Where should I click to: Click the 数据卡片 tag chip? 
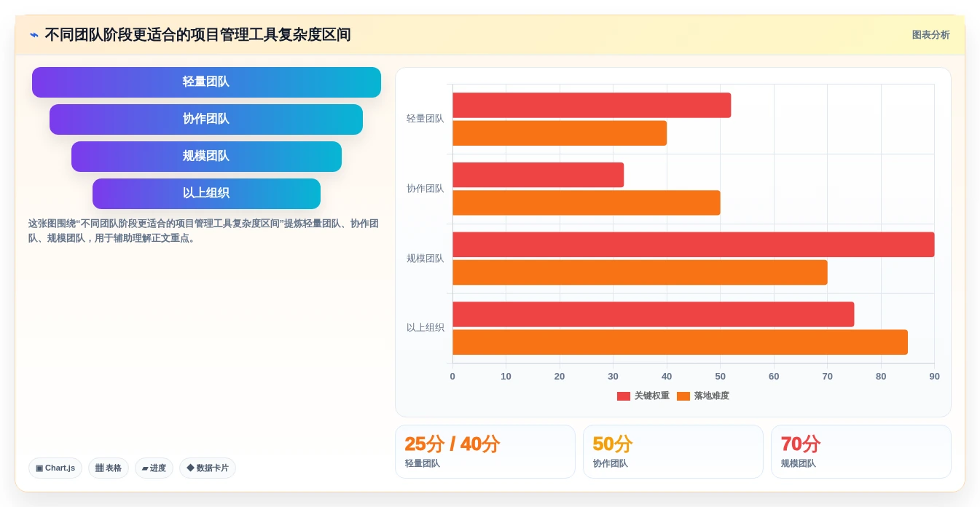[x=208, y=468]
